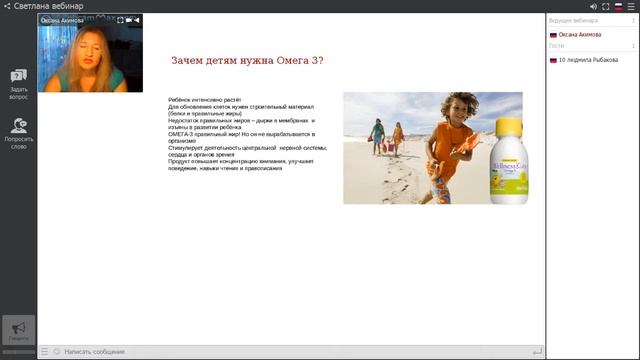Click the flag icon next to Оксана Акимова
640x360 pixels.
pos(553,35)
